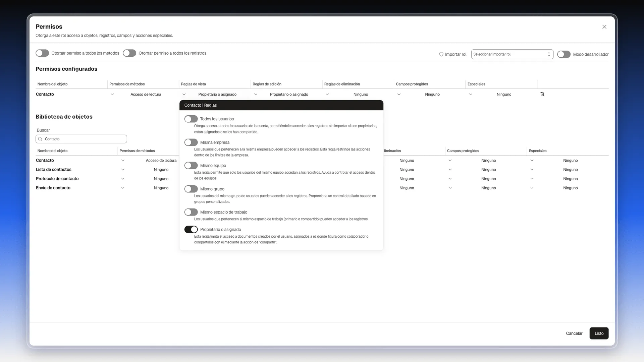Open Campos protegidos dropdown for configured Contacto
Image resolution: width=644 pixels, height=362 pixels.
[399, 95]
